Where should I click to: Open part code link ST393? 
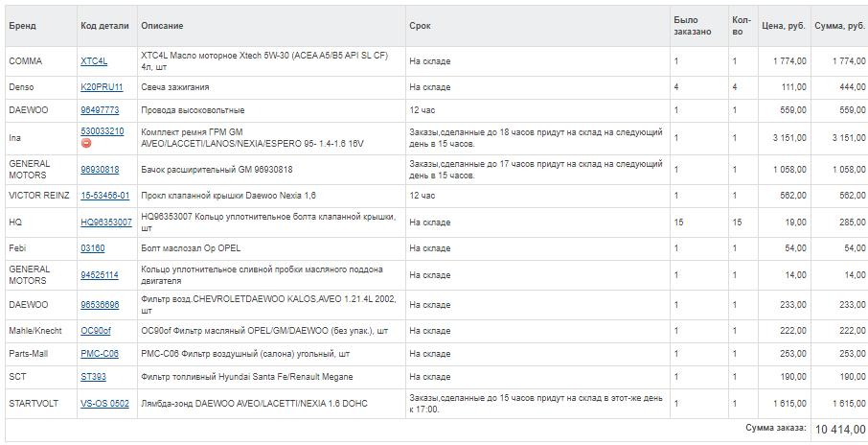pyautogui.click(x=94, y=377)
